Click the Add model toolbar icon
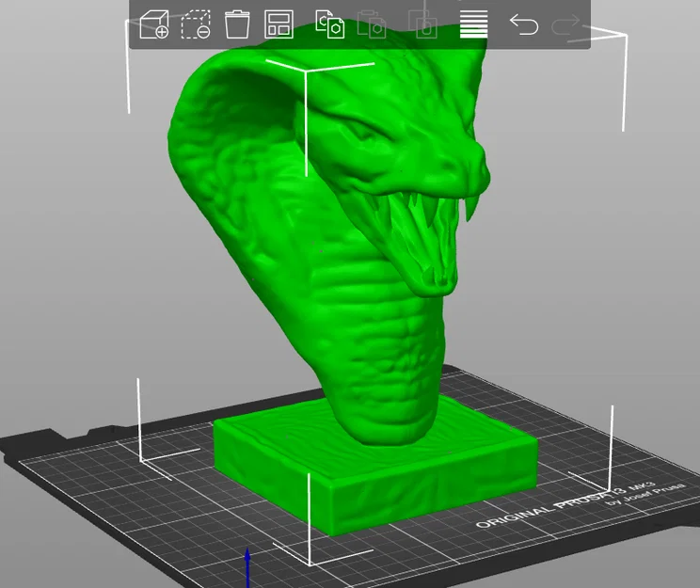 point(153,24)
